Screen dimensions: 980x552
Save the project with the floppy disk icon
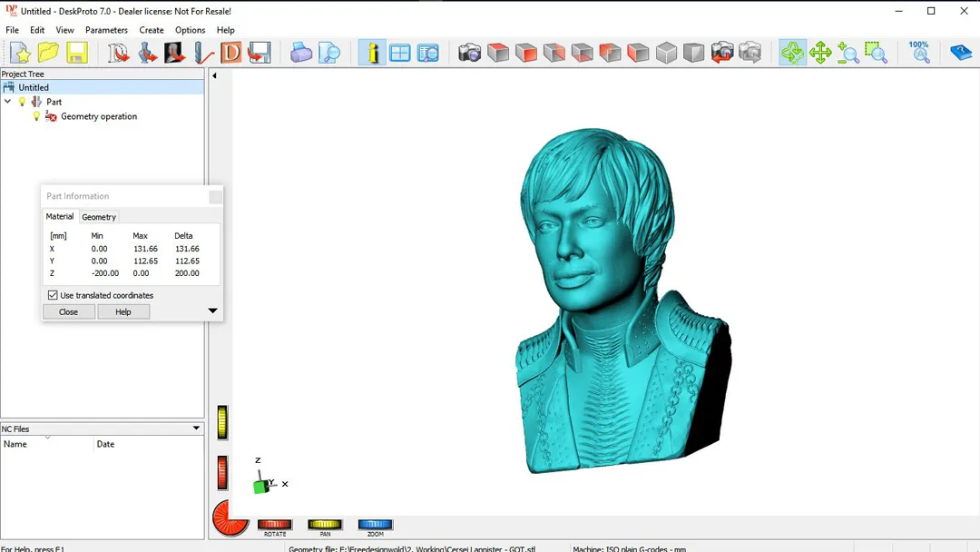[77, 53]
